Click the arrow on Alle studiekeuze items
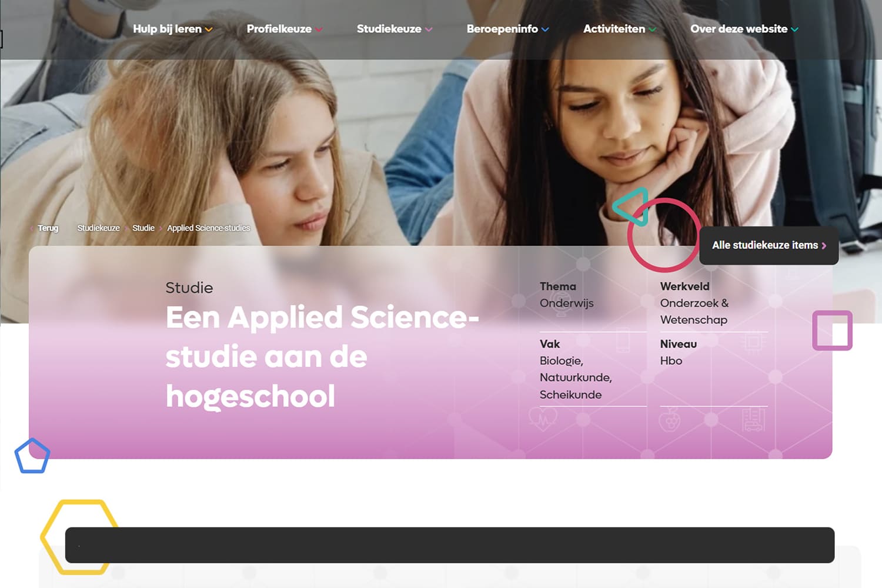The image size is (882, 588). pos(824,246)
